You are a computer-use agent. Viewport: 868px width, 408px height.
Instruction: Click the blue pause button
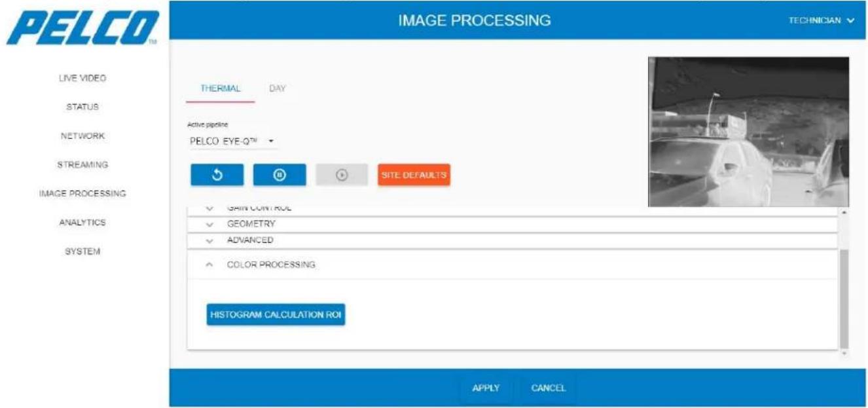[280, 175]
